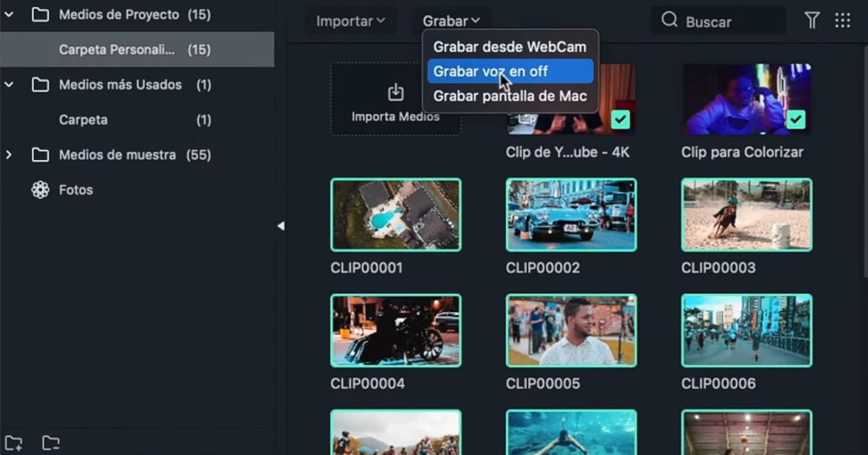Click the magnifier search icon
Screen dimensions: 868x455
point(669,20)
